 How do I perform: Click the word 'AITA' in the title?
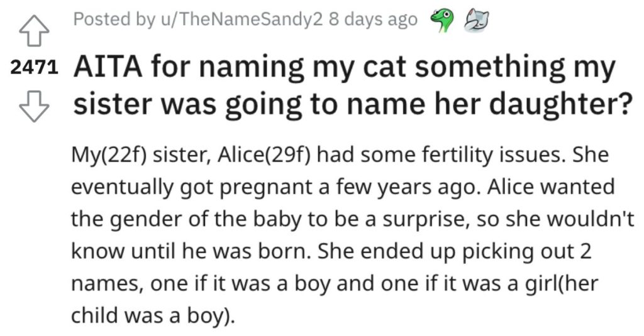(108, 67)
